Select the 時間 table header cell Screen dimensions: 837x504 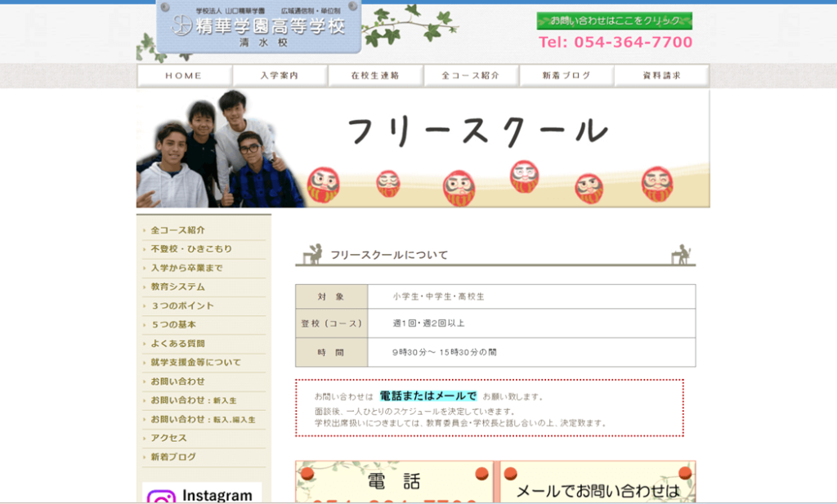(x=332, y=353)
